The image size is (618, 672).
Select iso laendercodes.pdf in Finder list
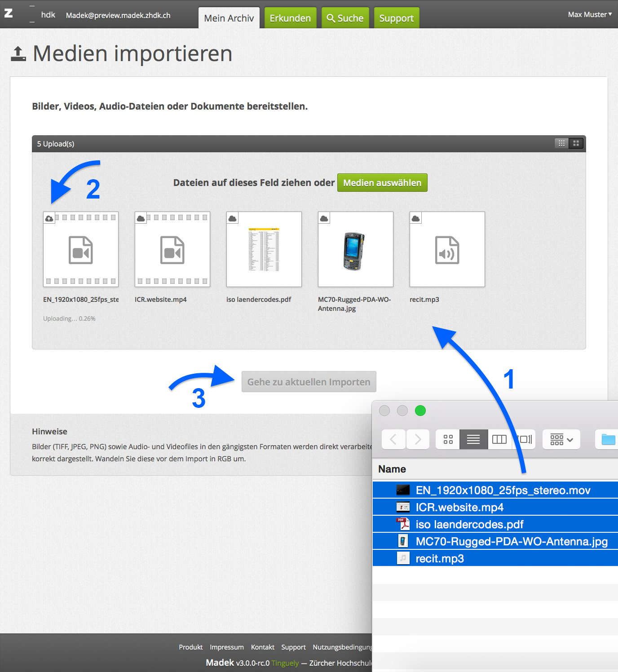469,524
